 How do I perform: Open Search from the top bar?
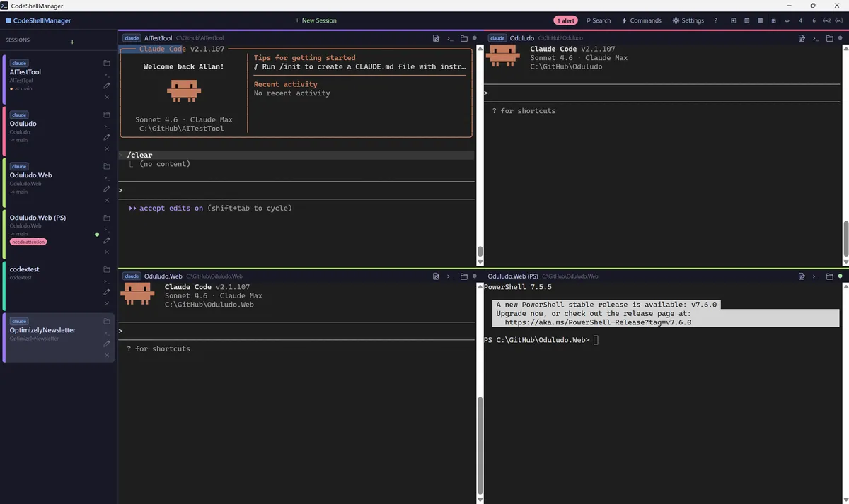599,20
